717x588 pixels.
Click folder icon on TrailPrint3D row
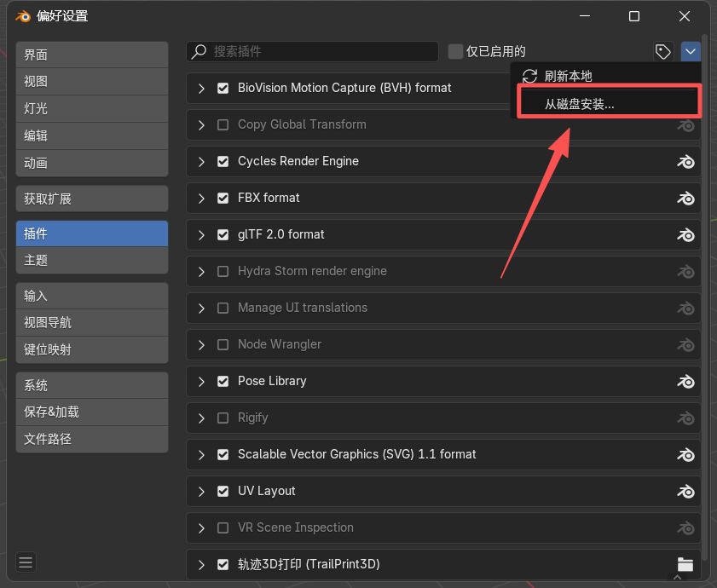(685, 564)
